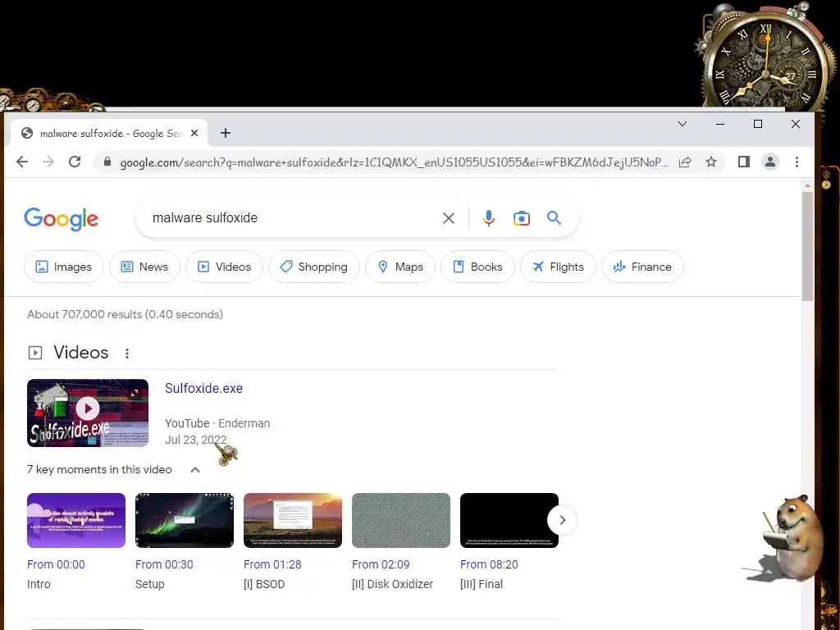Clear the search box with the X
The width and height of the screenshot is (840, 630).
point(449,218)
